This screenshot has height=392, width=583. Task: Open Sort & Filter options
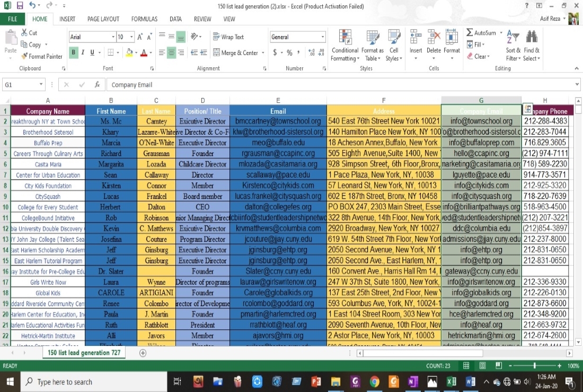(x=512, y=45)
